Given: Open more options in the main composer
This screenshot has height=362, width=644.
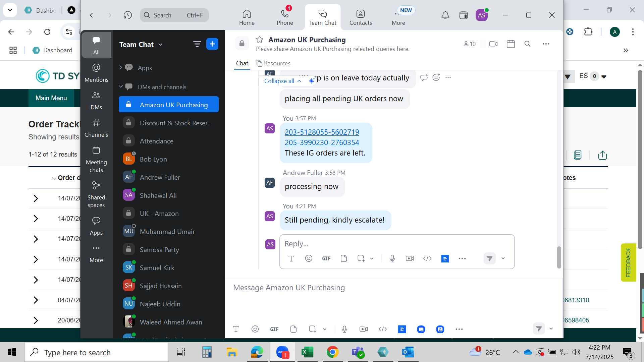Looking at the screenshot, I should coord(459,329).
